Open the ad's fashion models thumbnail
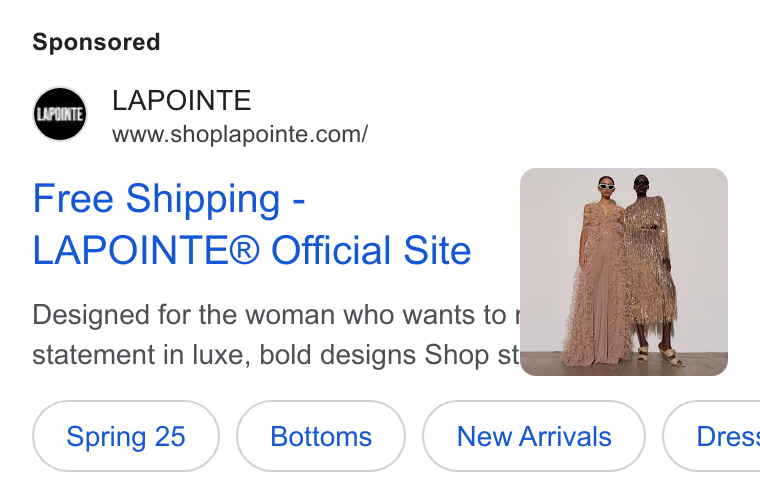760x504 pixels. [624, 272]
